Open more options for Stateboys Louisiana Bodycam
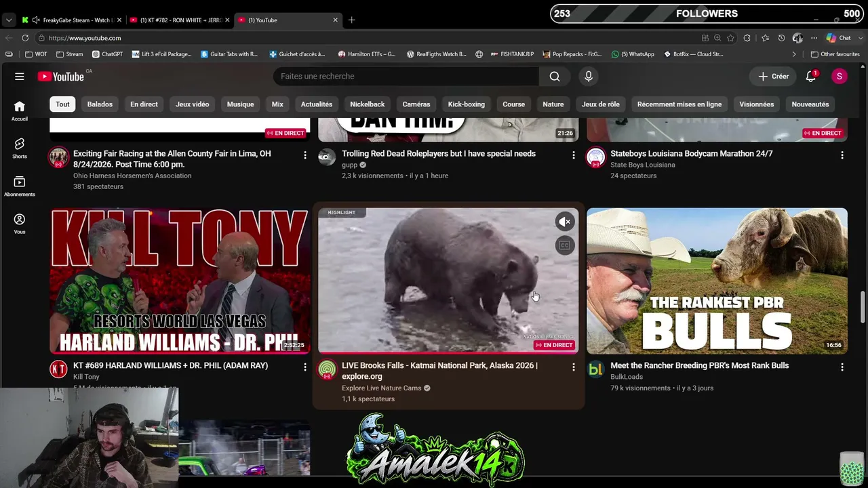The width and height of the screenshot is (868, 488). click(842, 155)
